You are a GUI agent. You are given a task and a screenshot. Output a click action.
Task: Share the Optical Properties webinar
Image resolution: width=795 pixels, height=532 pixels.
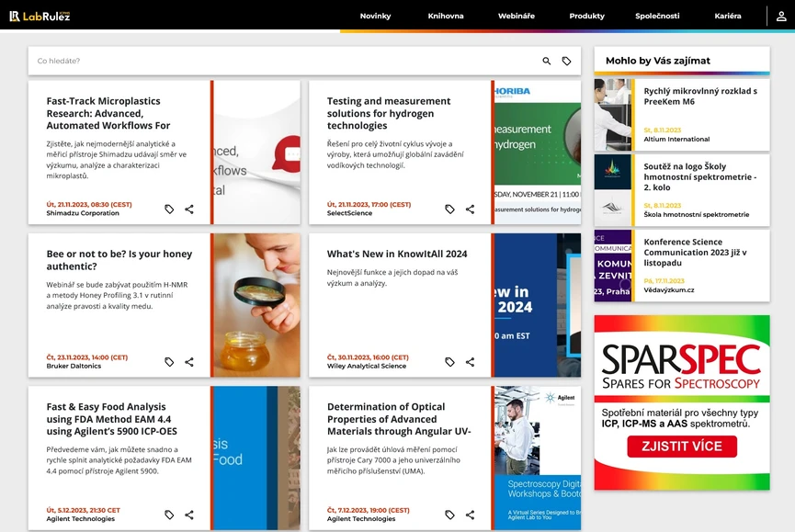(470, 515)
